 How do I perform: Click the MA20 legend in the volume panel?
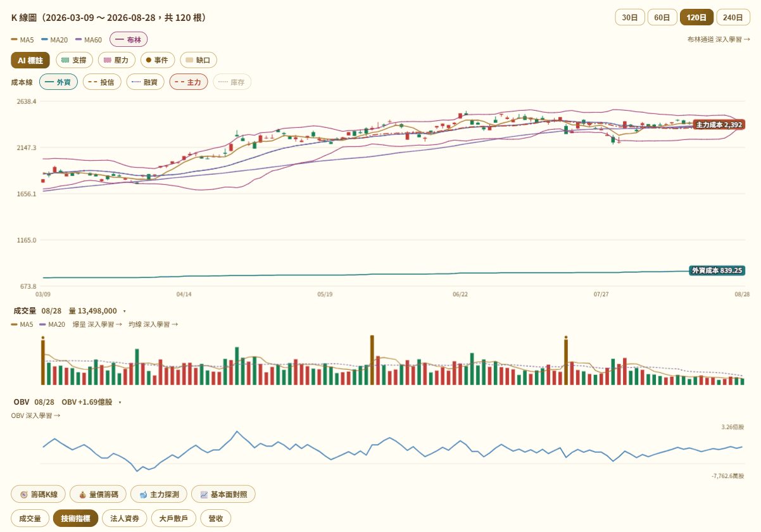53,324
